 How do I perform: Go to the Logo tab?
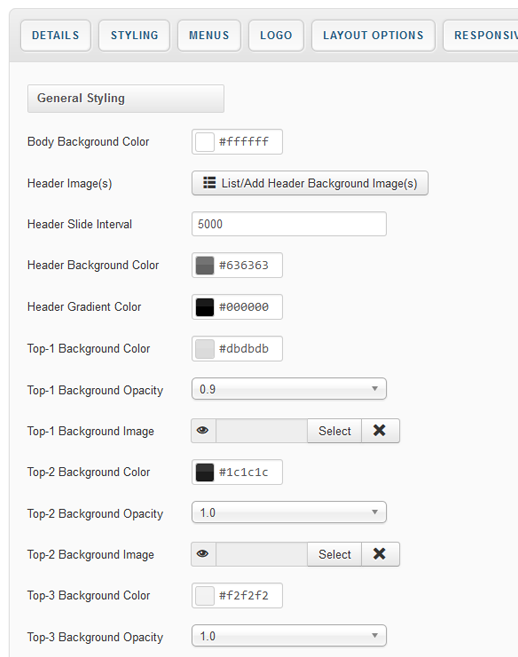[x=276, y=35]
